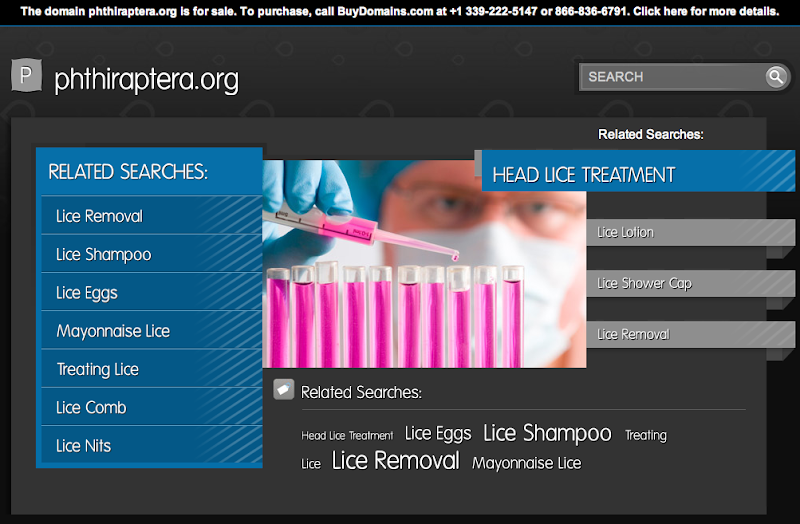This screenshot has width=800, height=524.
Task: Click the top-right Related Searches: label
Action: (x=651, y=134)
